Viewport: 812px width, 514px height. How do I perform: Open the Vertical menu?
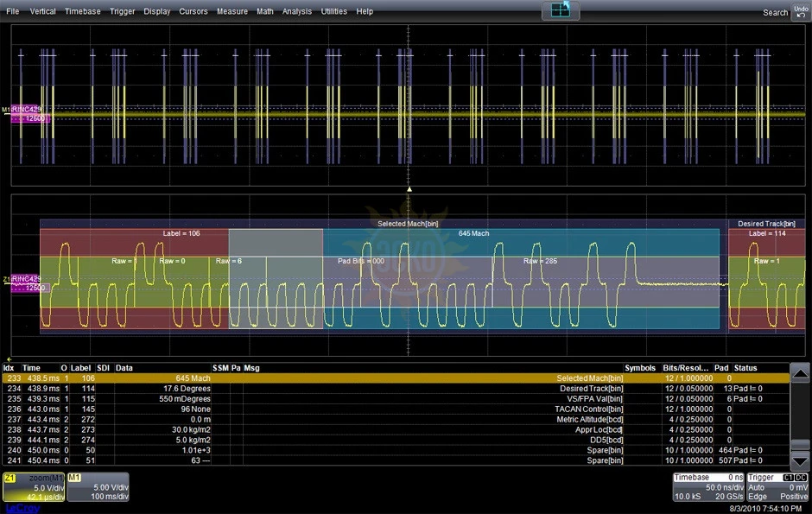(42, 11)
